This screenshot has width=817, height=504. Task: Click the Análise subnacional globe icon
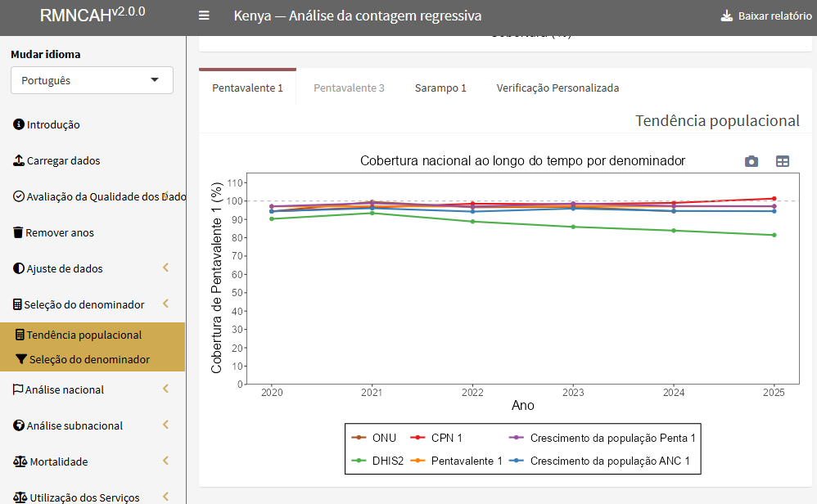pos(19,425)
